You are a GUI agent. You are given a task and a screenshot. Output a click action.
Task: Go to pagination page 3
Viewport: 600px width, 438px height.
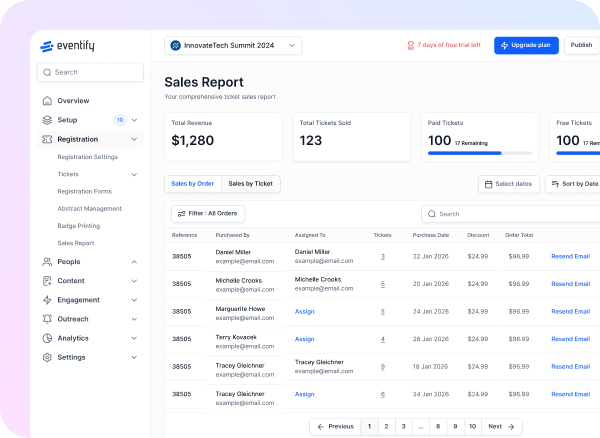[404, 427]
